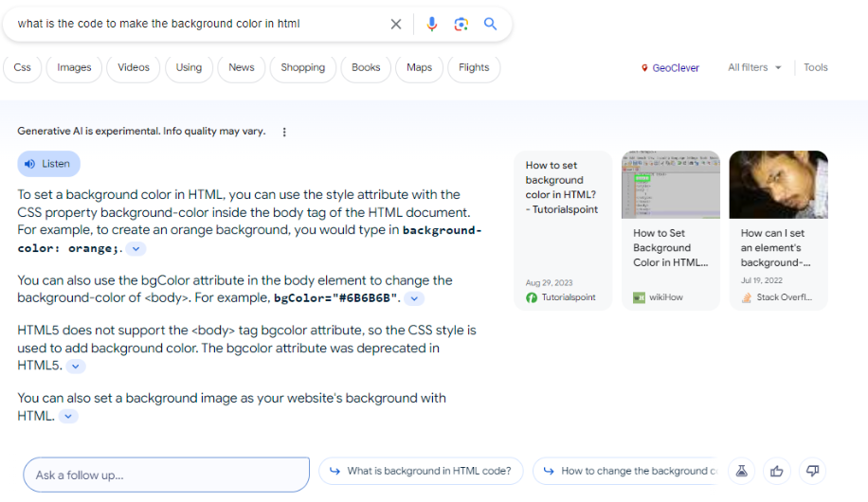Screen dimensions: 868x502
Task: Expand sources after the HTML5 deprecated paragraph
Action: [x=77, y=367]
